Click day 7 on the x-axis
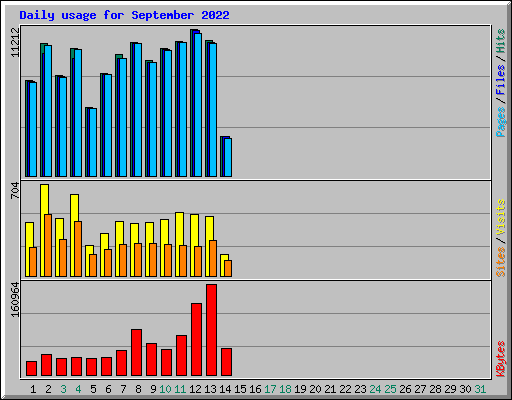The image size is (512, 400). pyautogui.click(x=123, y=389)
